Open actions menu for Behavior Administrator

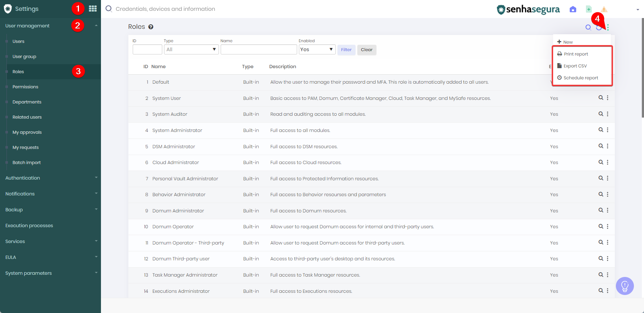608,194
